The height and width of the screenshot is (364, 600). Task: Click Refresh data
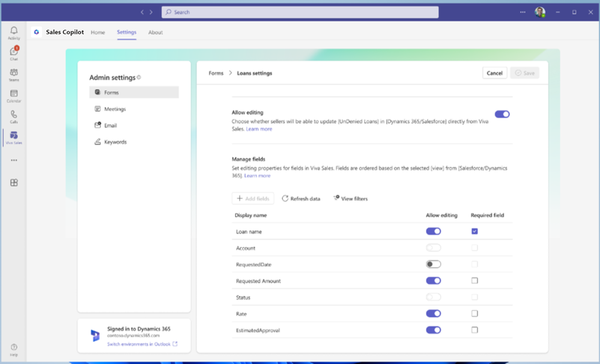click(301, 198)
